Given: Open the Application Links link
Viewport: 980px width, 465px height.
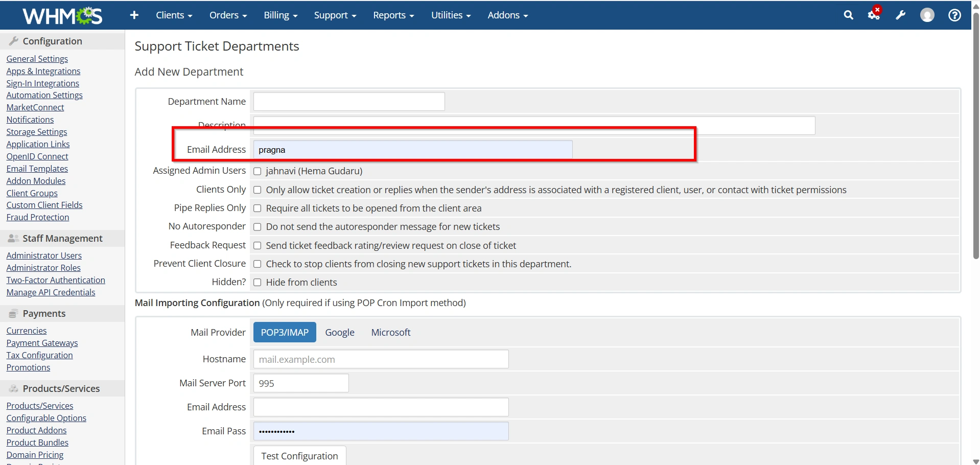Looking at the screenshot, I should (x=38, y=144).
